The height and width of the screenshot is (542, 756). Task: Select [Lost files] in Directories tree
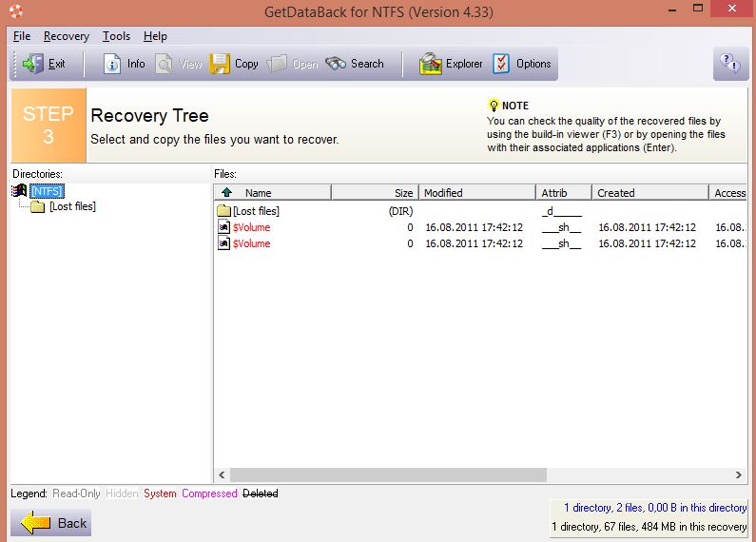tap(73, 206)
